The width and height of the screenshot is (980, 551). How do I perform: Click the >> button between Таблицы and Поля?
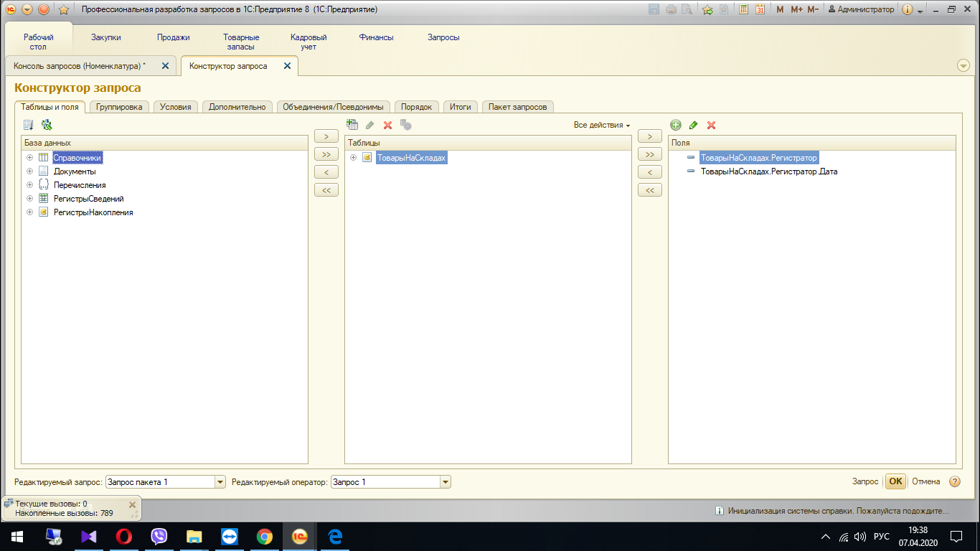[x=649, y=154]
